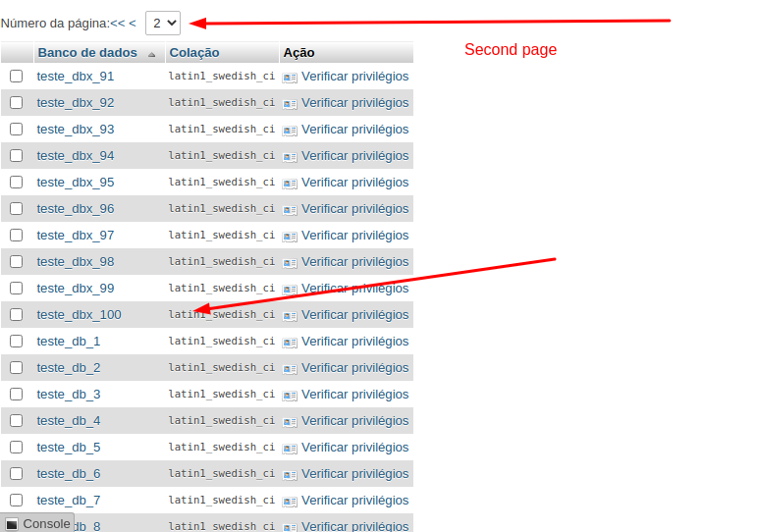Click Verificar privilégios for teste_db_3
This screenshot has width=759, height=532.
tap(354, 395)
